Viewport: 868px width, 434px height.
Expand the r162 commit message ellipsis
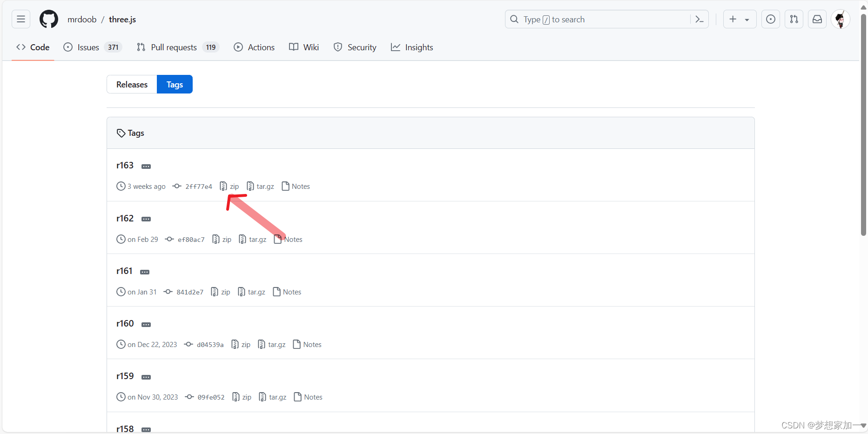[x=146, y=219]
